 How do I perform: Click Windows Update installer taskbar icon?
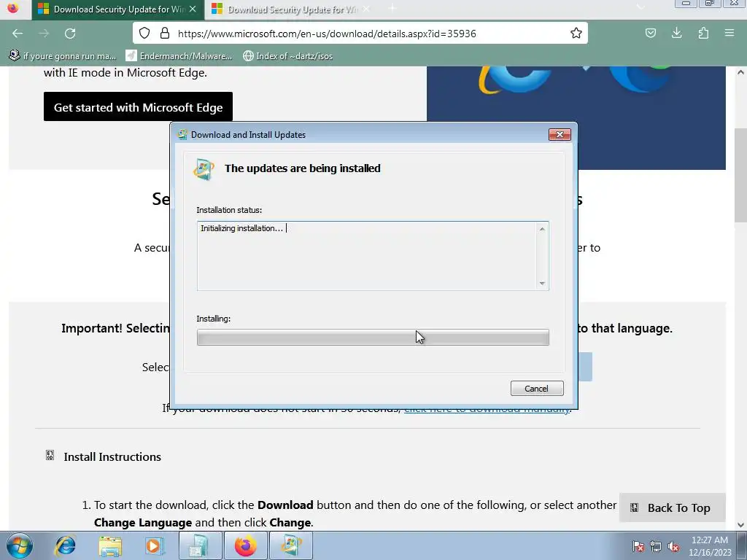[291, 545]
